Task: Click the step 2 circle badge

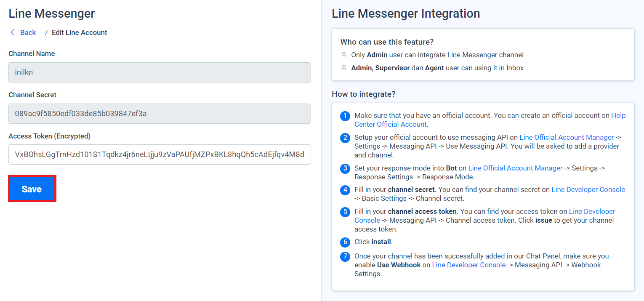Action: tap(345, 138)
